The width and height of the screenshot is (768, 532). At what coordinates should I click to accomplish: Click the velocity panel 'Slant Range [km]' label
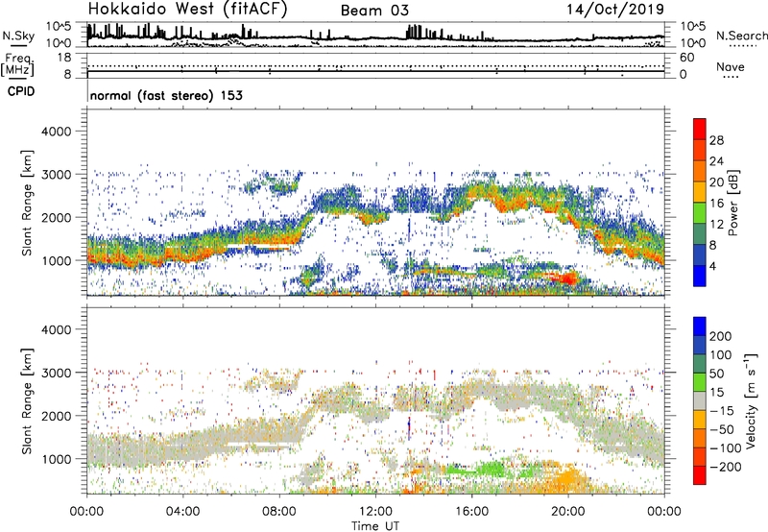[27, 401]
